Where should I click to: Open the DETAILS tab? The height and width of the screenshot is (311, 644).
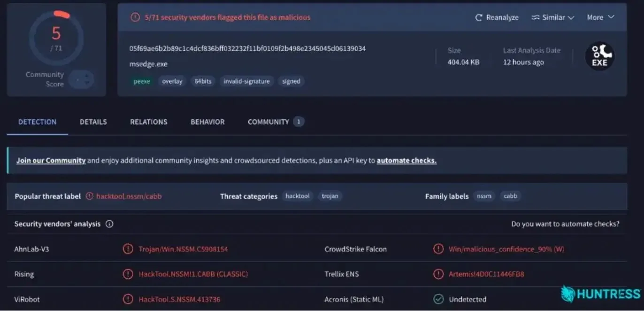[x=93, y=122]
